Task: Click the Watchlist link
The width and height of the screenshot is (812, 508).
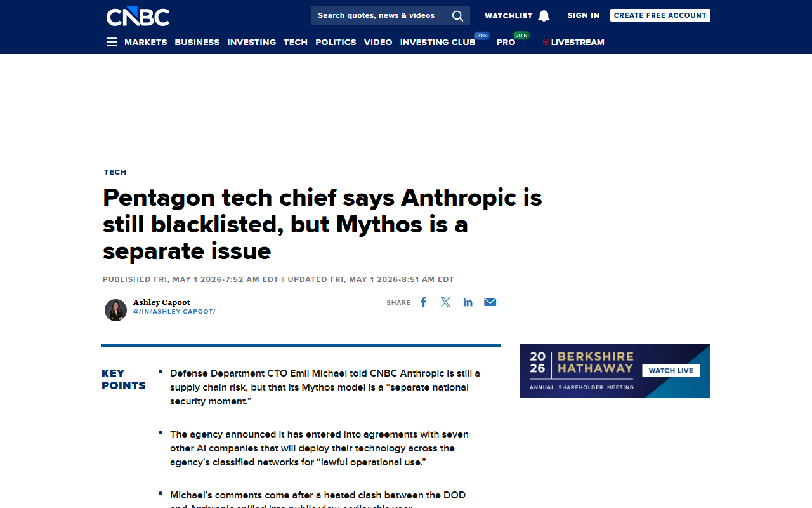Action: (x=509, y=16)
